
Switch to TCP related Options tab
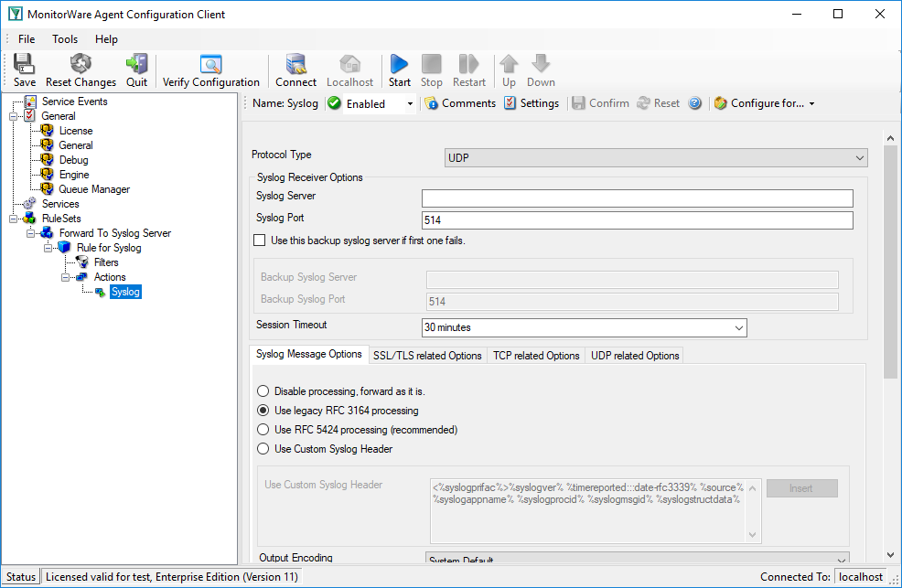(536, 356)
